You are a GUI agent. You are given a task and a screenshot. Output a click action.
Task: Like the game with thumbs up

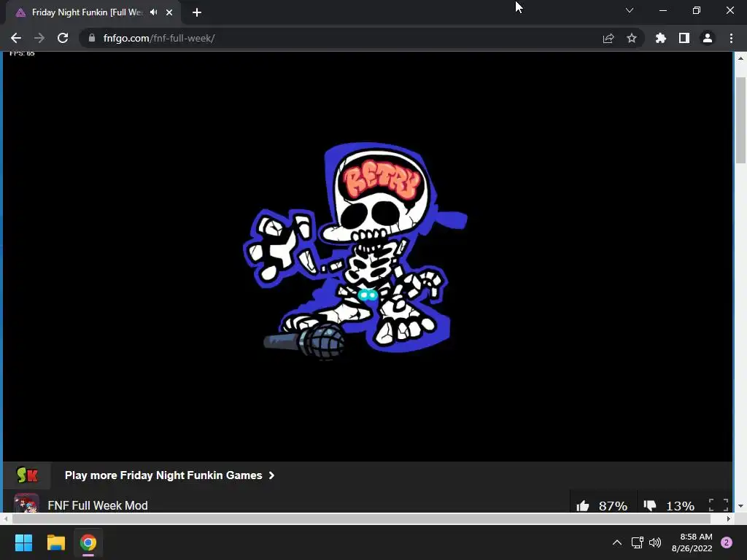[583, 506]
